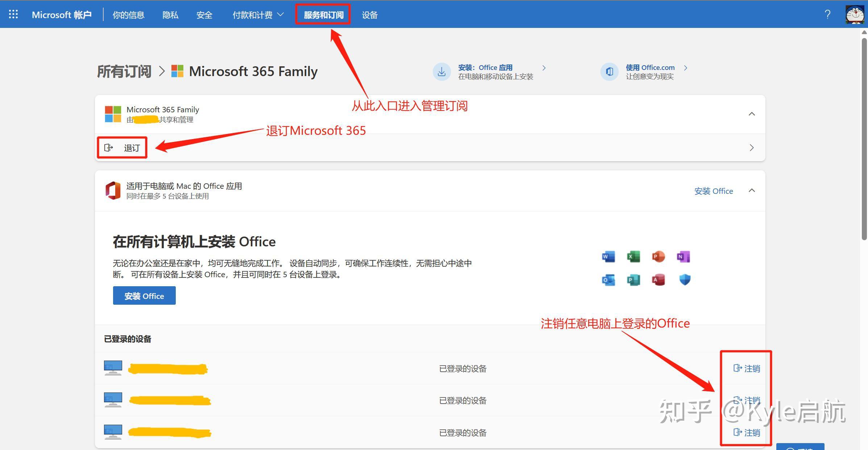Click the Outlook app icon
The image size is (868, 450).
pos(608,280)
